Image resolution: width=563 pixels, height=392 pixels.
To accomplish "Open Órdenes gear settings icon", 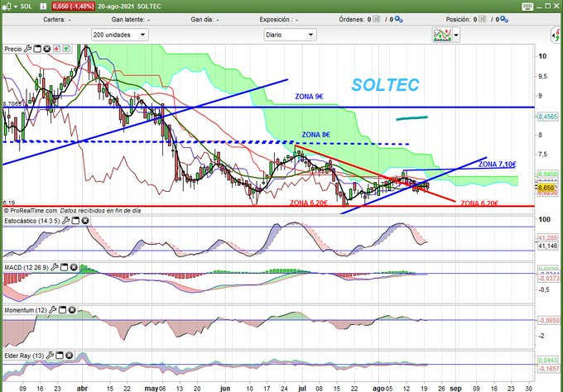I will [398, 19].
